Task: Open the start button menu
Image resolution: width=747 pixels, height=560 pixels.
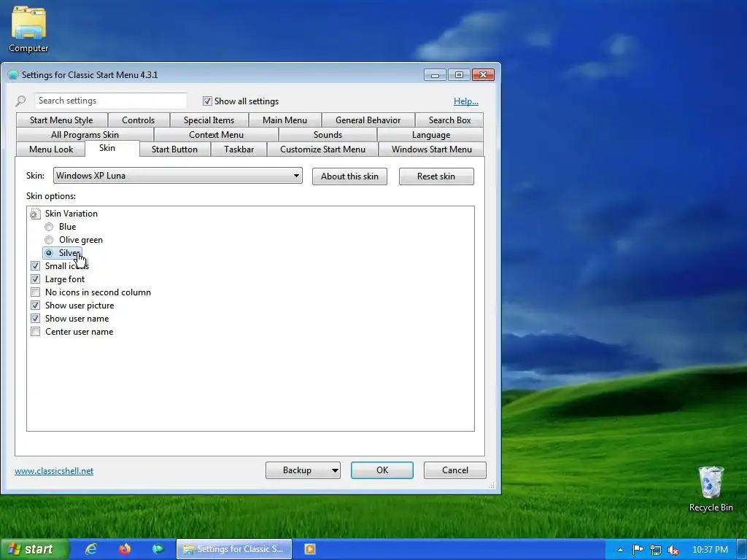Action: (34, 549)
